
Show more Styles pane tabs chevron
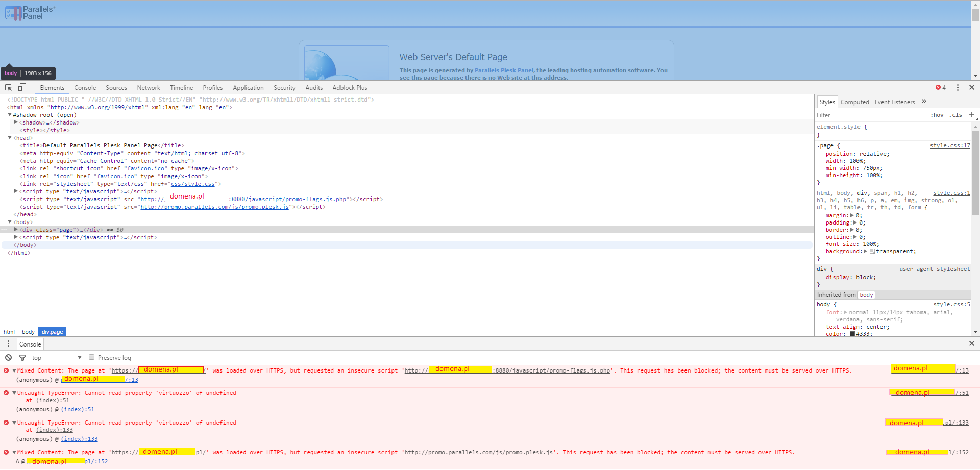pos(924,102)
